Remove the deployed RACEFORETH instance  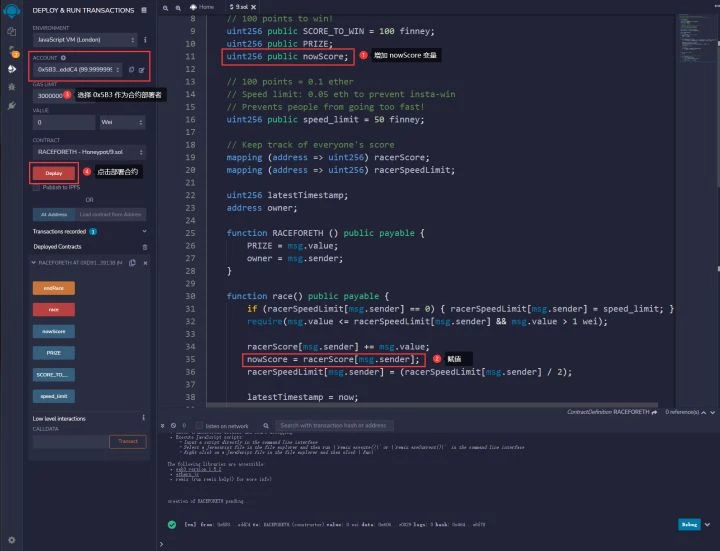145,263
